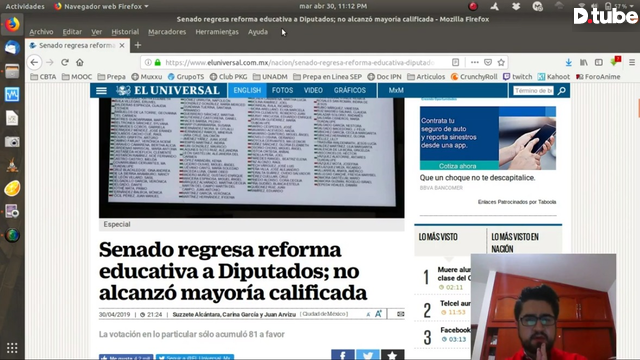This screenshot has height=360, width=640.
Task: Open the GrupoTS bookmark
Action: [186, 77]
